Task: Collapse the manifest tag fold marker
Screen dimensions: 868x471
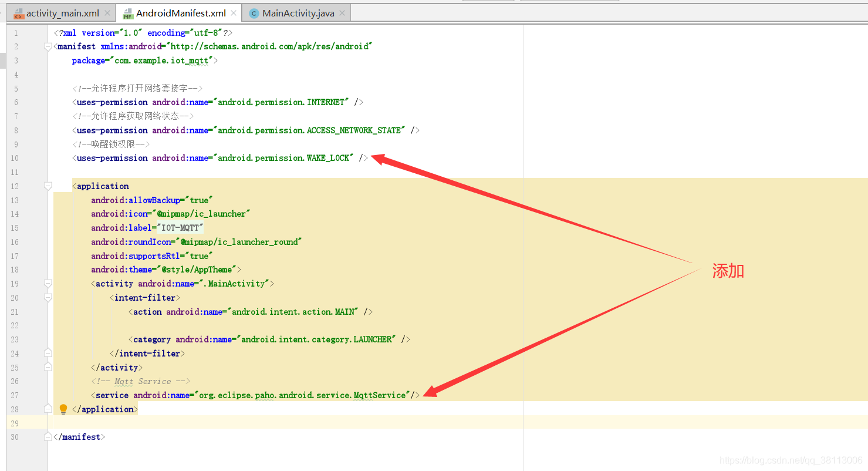Action: 48,46
